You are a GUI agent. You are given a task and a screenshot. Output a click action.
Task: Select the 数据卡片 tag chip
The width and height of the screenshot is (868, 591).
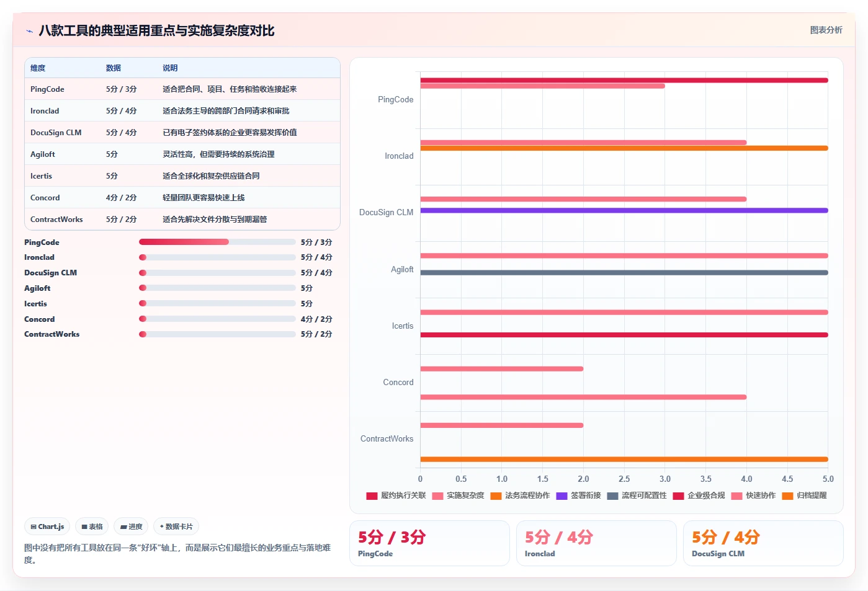click(x=176, y=527)
